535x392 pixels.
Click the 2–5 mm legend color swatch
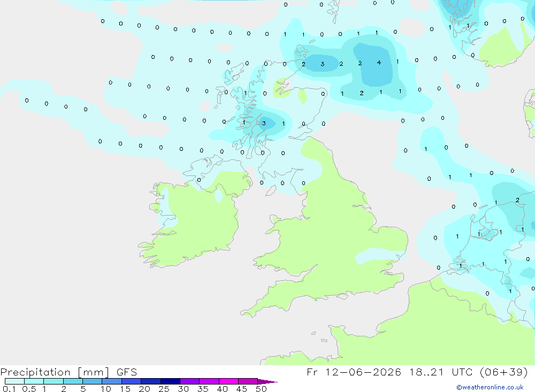[x=73, y=381]
